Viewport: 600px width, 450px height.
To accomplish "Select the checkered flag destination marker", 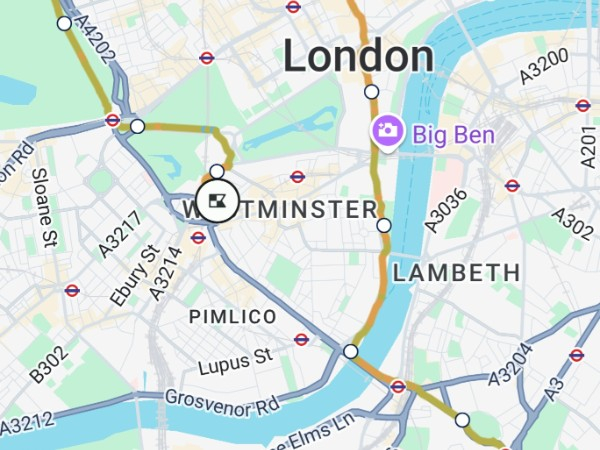I will tap(218, 201).
